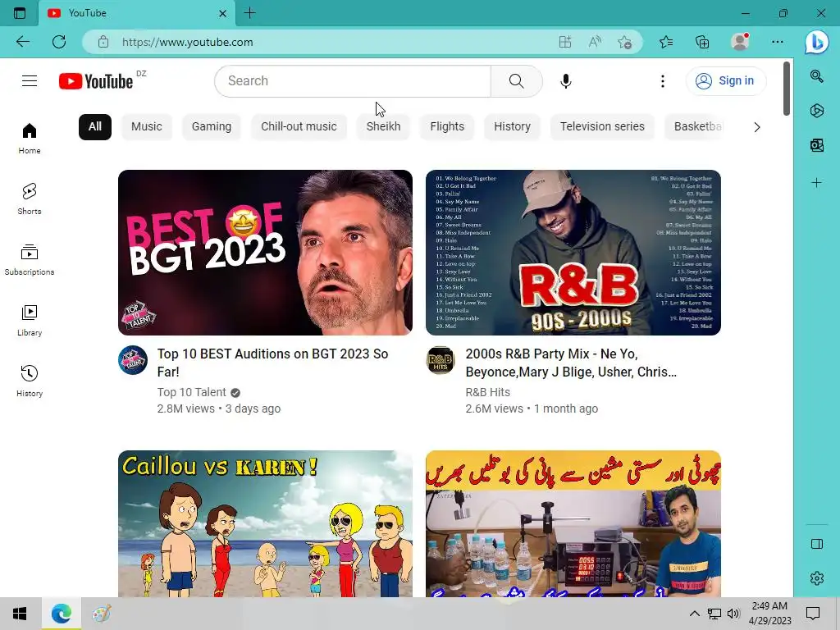
Task: Open volume control in system tray
Action: point(733,614)
